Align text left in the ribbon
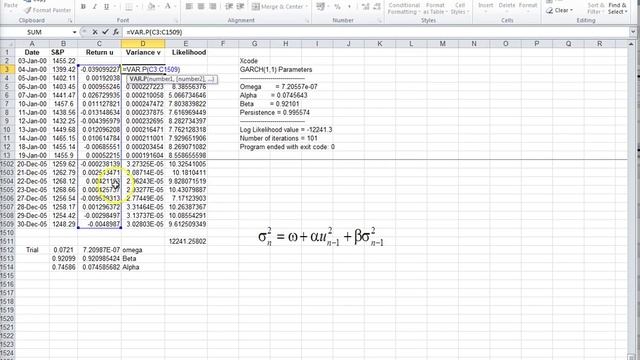Screen dimensions: 640x360 [x=189, y=7]
